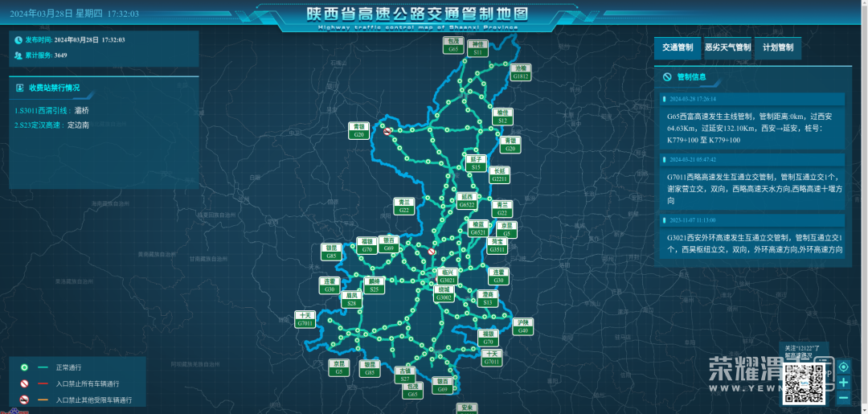The width and height of the screenshot is (868, 414).
Task: Select the 眉凤 S28 highway marker
Action: tap(351, 299)
